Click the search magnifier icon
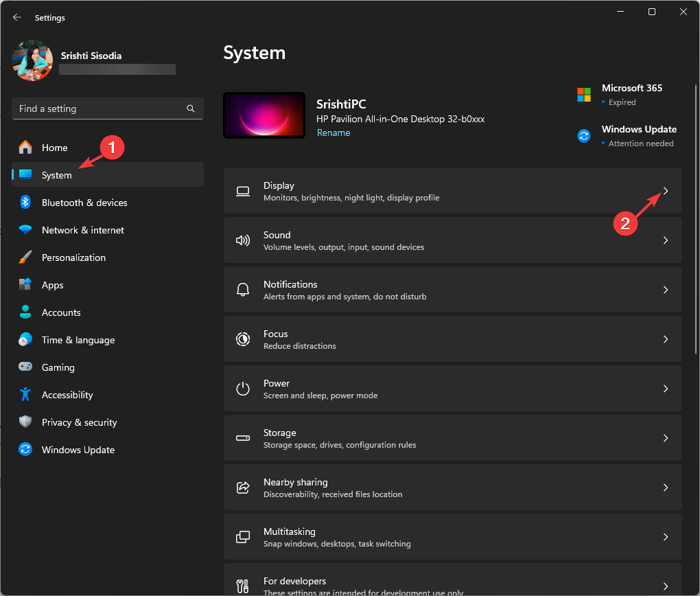The width and height of the screenshot is (700, 596). tap(191, 108)
